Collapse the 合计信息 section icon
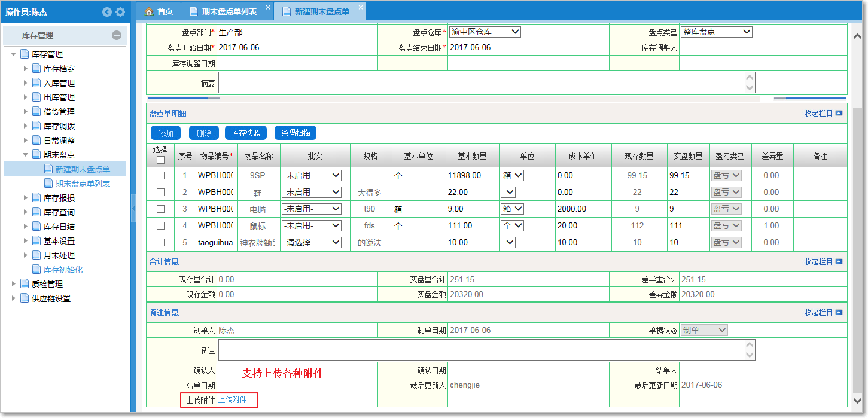Viewport: 868px width, 418px height. tap(839, 261)
